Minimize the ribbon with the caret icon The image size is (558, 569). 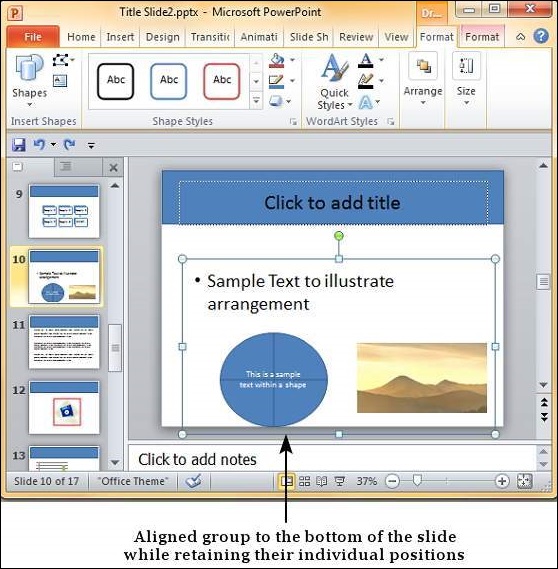pos(521,37)
